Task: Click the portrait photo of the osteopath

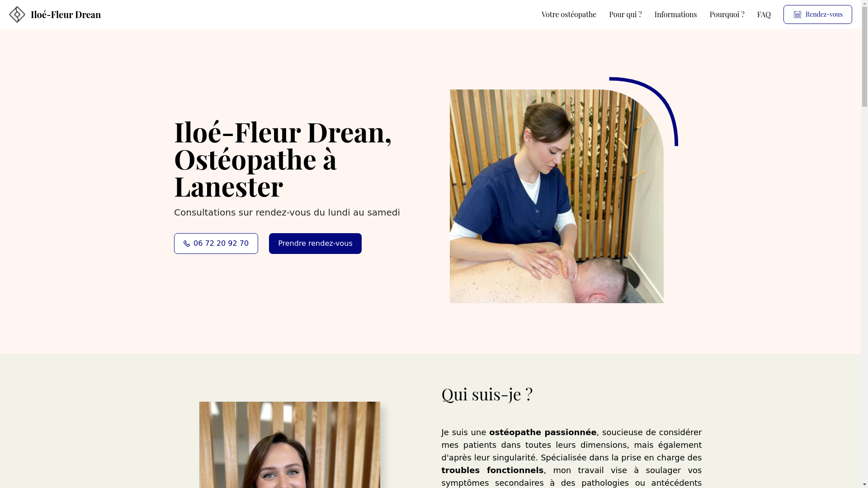Action: tap(290, 445)
